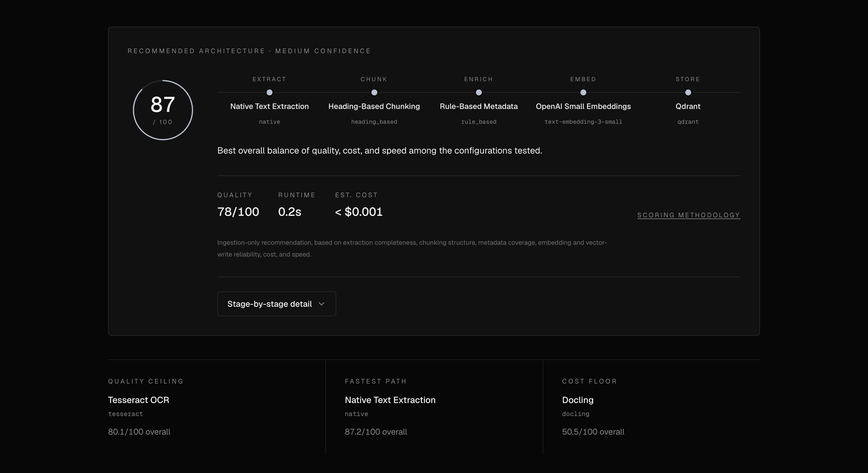Image resolution: width=868 pixels, height=473 pixels.
Task: Click the Enrich stage dot marker
Action: point(479,92)
